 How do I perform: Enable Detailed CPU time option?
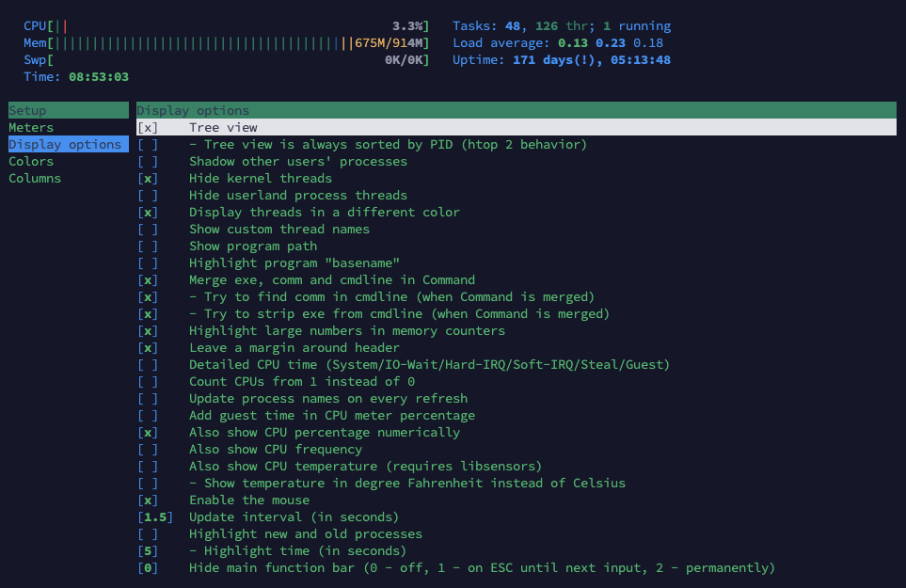(148, 365)
